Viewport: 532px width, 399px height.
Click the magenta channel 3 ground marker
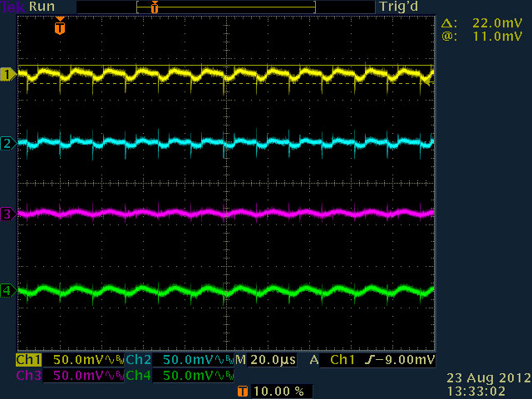coord(8,214)
